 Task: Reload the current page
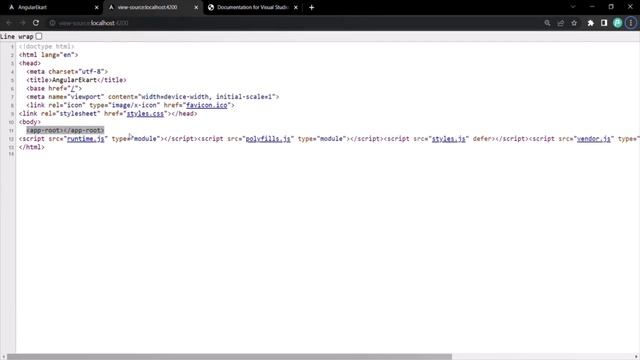point(36,23)
